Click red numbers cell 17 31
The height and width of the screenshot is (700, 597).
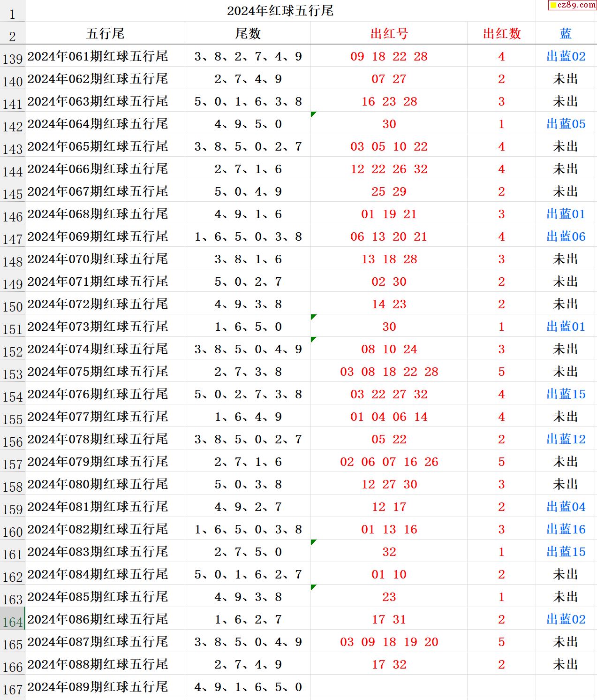pyautogui.click(x=389, y=619)
